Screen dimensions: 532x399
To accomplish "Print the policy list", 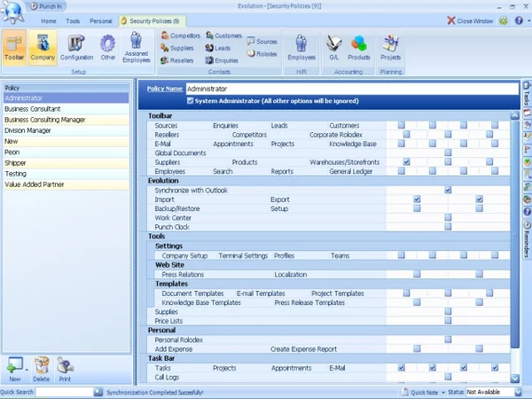I will point(65,369).
